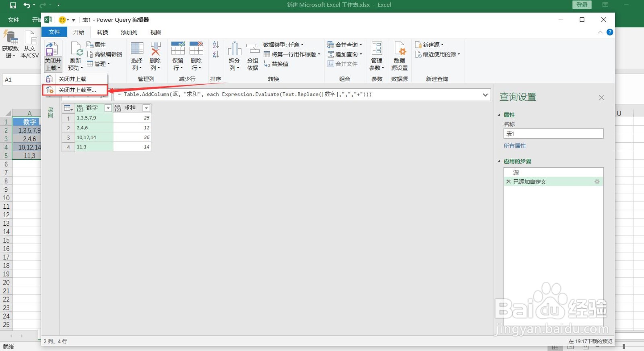Click the Refresh Preview (刷新预览) icon
This screenshot has width=644, height=351.
coord(76,49)
